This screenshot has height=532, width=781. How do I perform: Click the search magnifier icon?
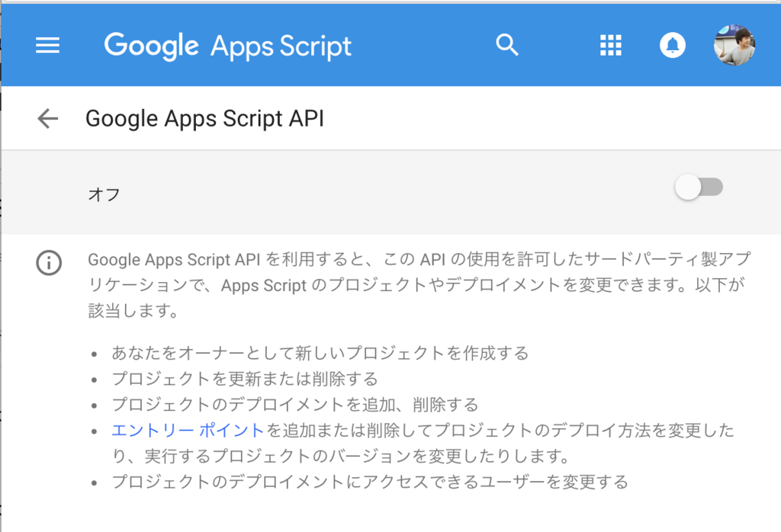coord(507,45)
